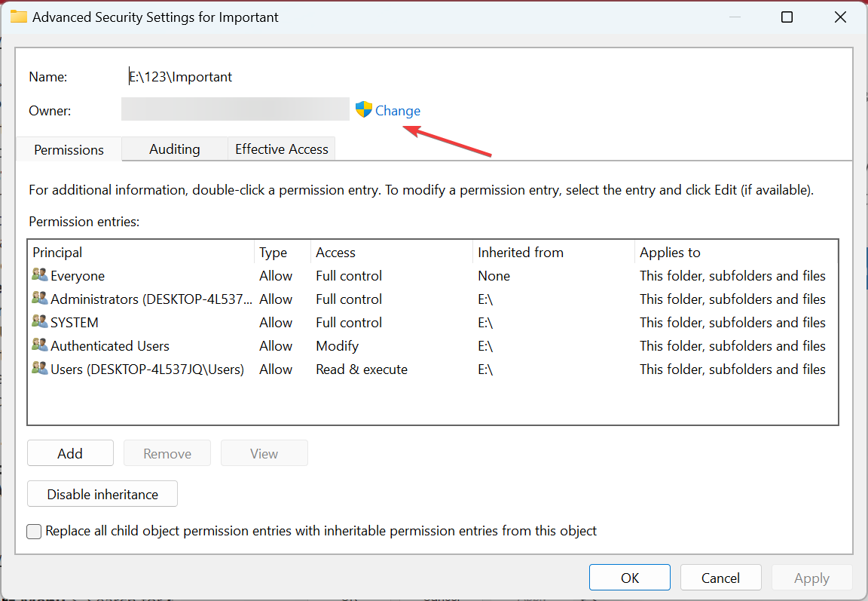Click the folder icon in title bar
Image resolution: width=868 pixels, height=601 pixels.
click(18, 17)
